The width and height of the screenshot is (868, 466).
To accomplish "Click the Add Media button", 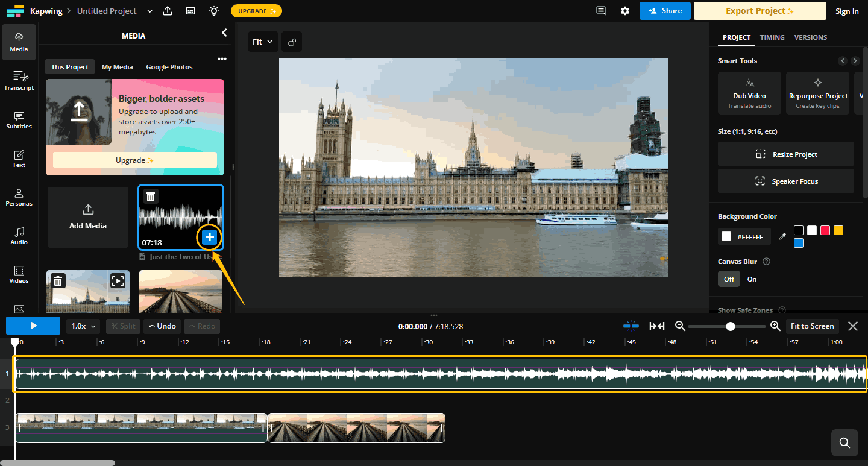I will coord(88,217).
